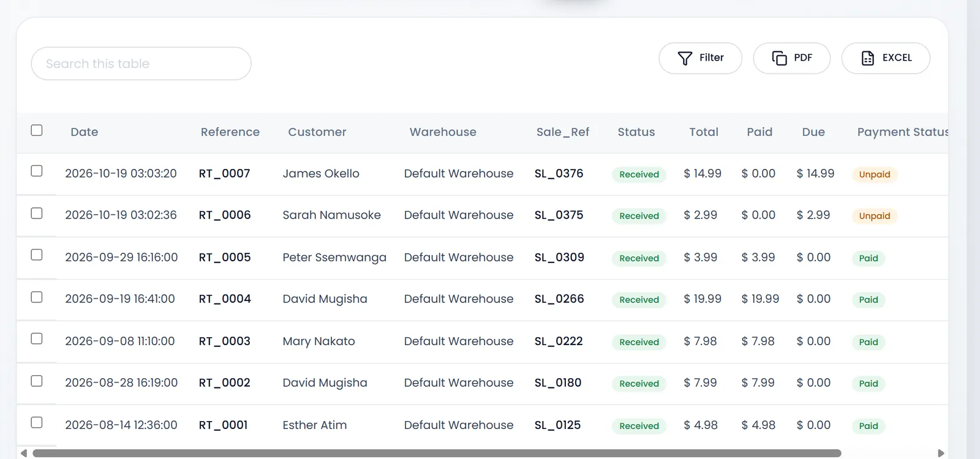The height and width of the screenshot is (459, 980).
Task: Export table to EXCEL
Action: (x=886, y=58)
